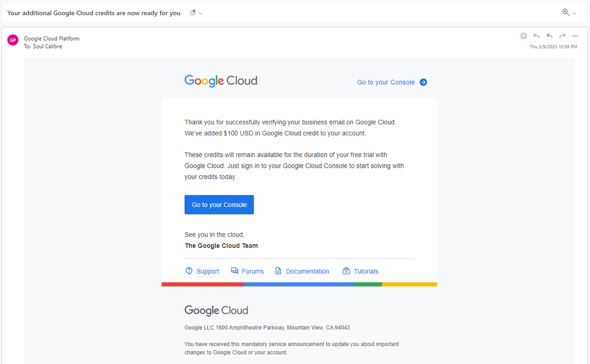
Task: Click the Tutorials video icon
Action: pos(346,271)
